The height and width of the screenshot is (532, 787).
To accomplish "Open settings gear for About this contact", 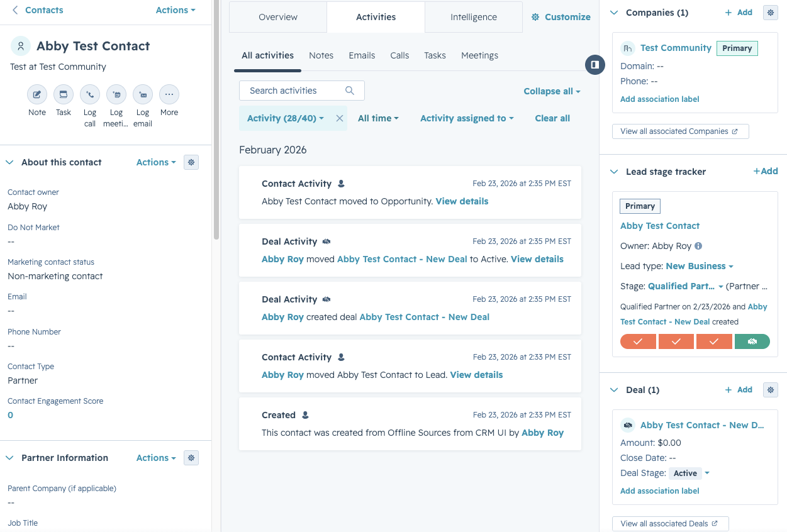I will coord(191,162).
